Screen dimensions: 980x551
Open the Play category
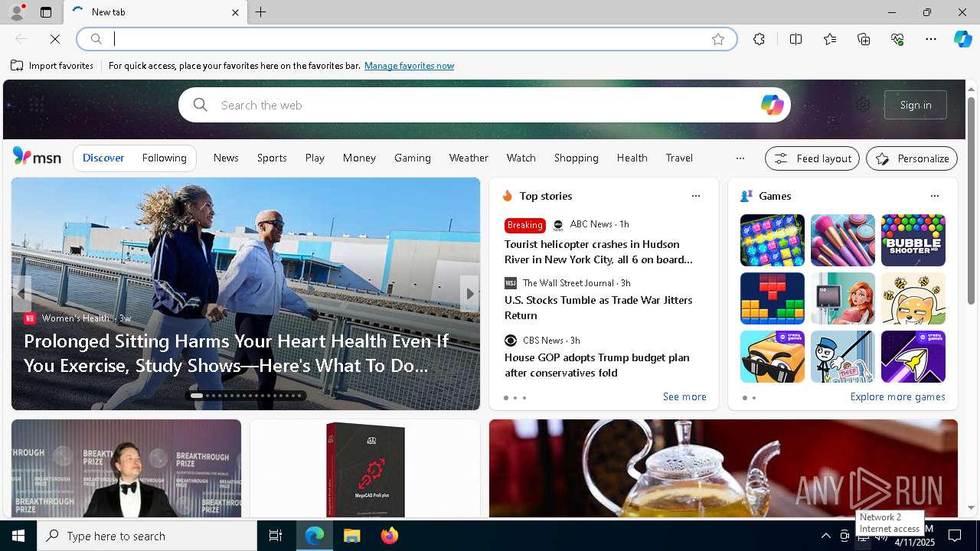[x=315, y=158]
